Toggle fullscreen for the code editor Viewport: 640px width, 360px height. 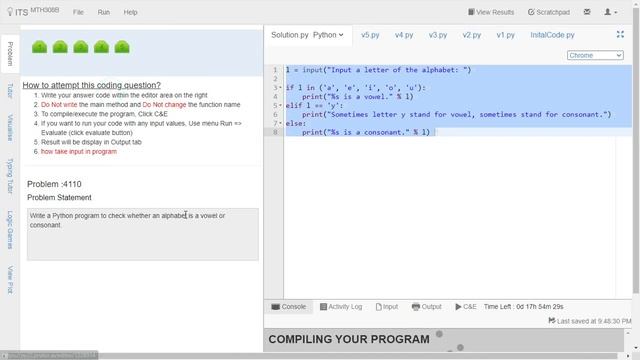click(620, 35)
